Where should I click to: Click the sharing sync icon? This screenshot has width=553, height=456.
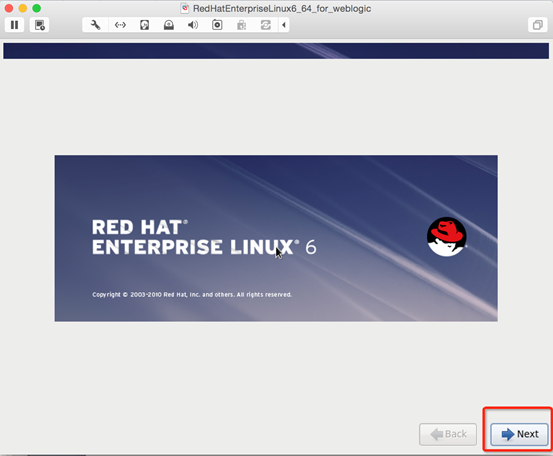[x=266, y=25]
